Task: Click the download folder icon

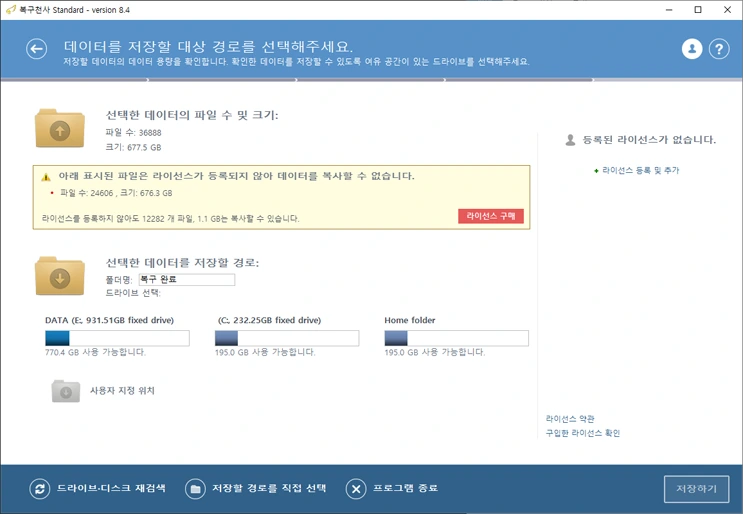Action: coord(60,276)
